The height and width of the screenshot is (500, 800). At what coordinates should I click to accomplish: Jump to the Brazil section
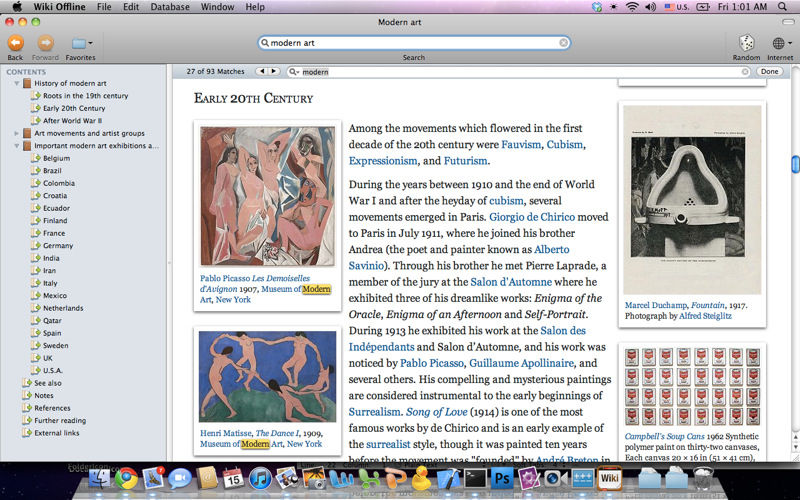pos(52,170)
